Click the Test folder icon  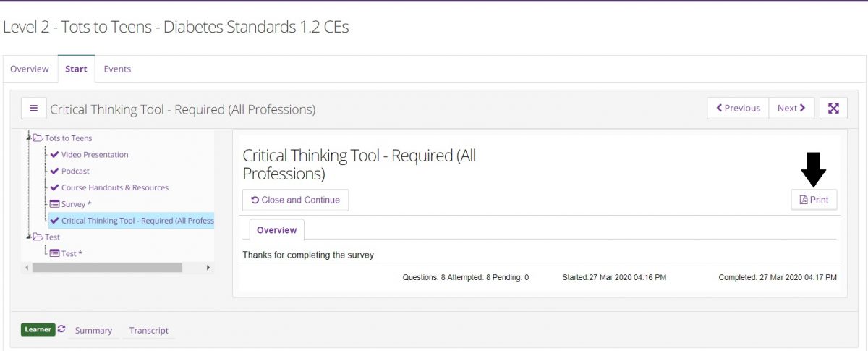(38, 237)
